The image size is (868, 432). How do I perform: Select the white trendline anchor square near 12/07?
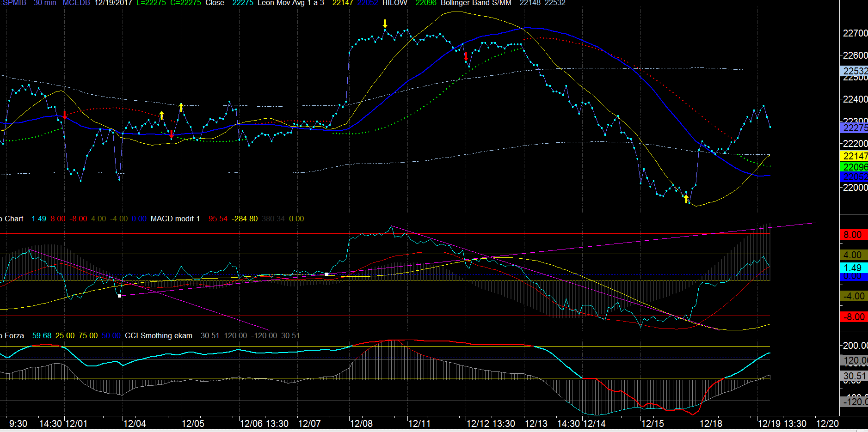[x=327, y=274]
